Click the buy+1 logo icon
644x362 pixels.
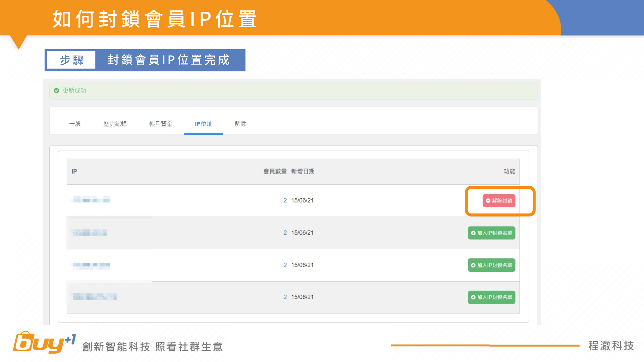[x=44, y=343]
